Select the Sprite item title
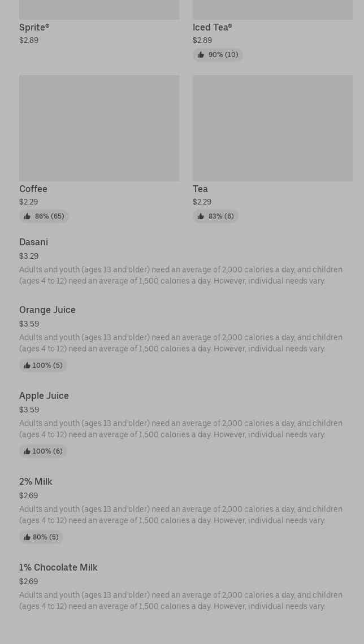 (x=34, y=27)
